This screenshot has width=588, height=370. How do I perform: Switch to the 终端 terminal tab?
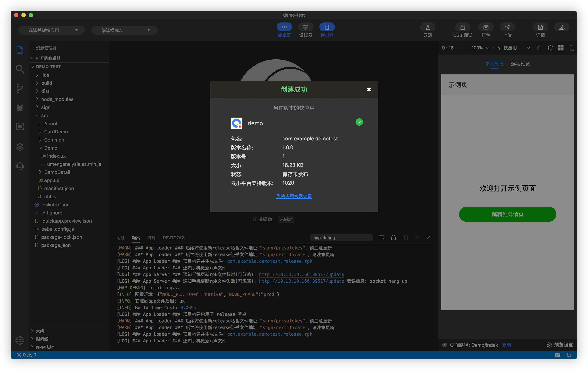[x=151, y=238]
